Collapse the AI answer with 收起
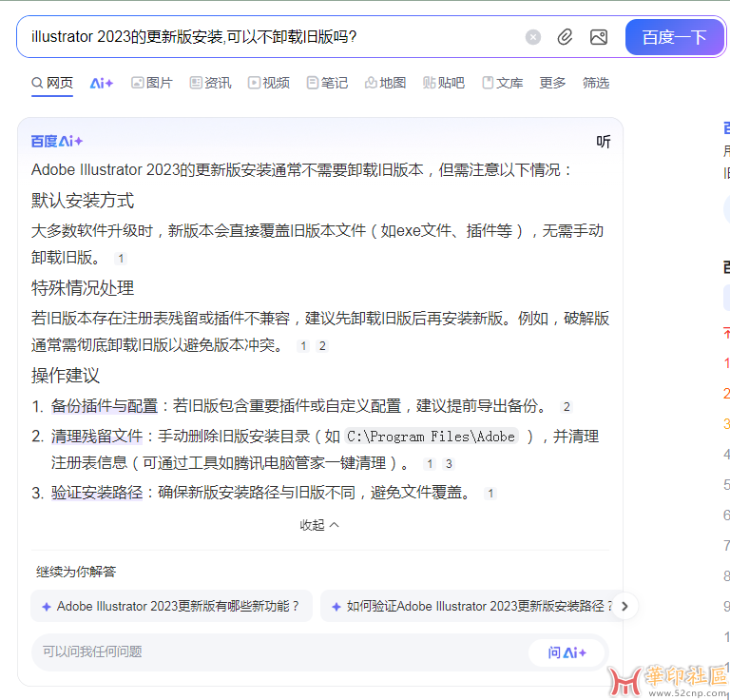Viewport: 730px width, 700px height. [x=319, y=525]
